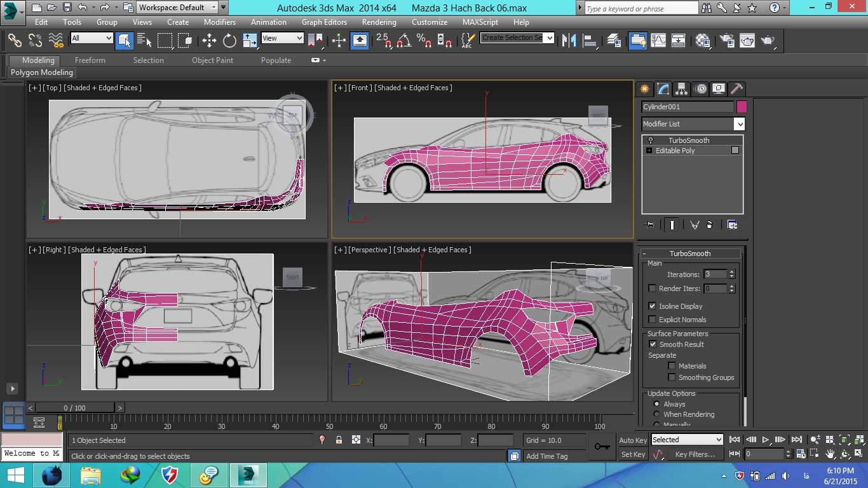Open the Rendering menu
The image size is (868, 488).
[379, 22]
